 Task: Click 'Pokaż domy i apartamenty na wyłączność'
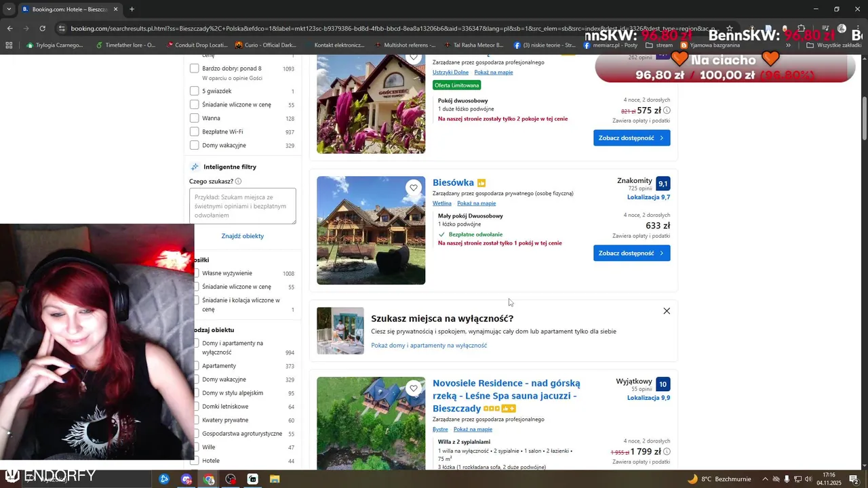click(429, 346)
